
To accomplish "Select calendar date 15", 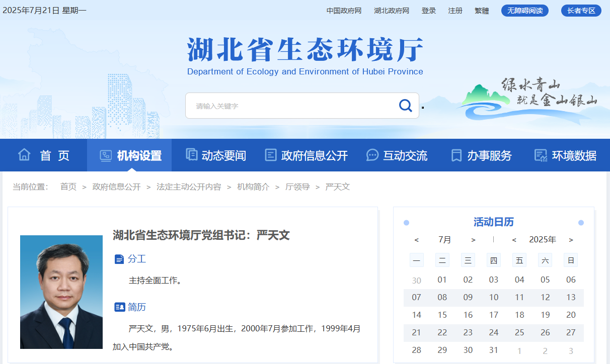I will [442, 315].
